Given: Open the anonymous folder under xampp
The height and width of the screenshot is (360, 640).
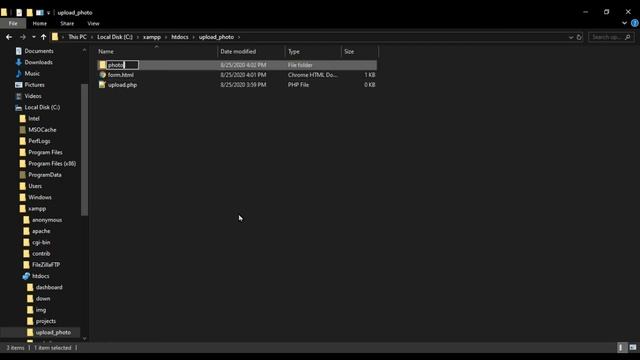Looking at the screenshot, I should (47, 220).
